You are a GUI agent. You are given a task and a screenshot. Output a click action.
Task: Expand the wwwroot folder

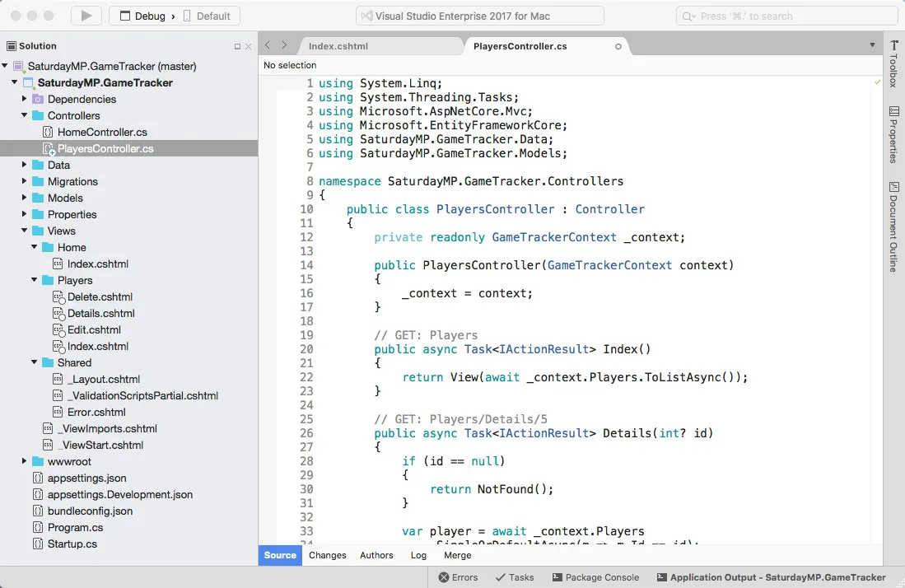[24, 461]
